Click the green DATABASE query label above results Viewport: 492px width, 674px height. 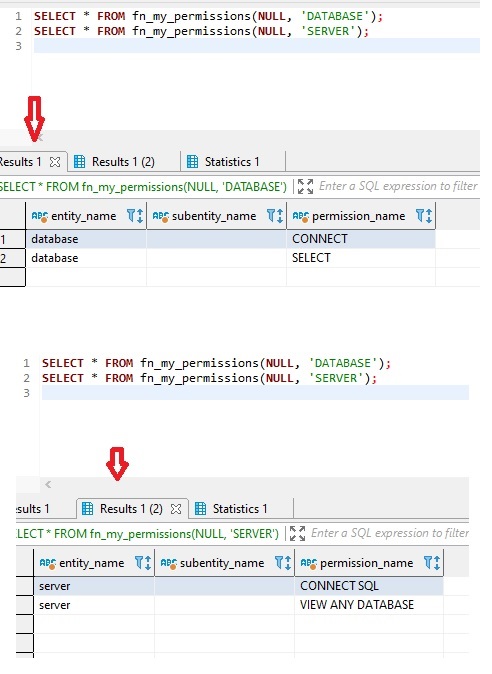143,187
